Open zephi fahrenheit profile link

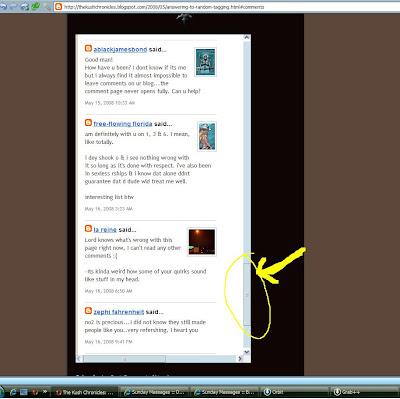coord(119,312)
